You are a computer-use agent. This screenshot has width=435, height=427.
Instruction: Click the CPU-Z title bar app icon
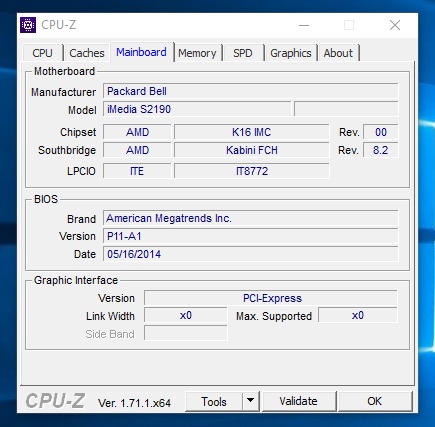28,25
